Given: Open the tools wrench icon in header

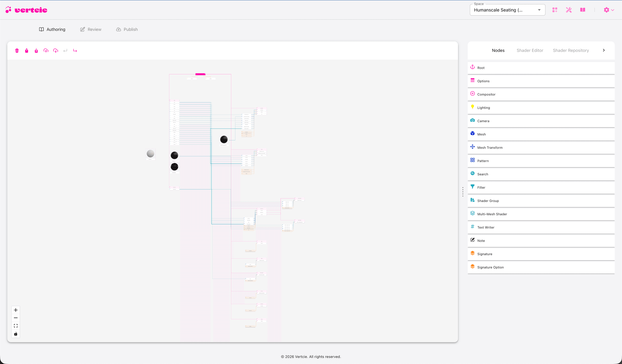Looking at the screenshot, I should (569, 10).
